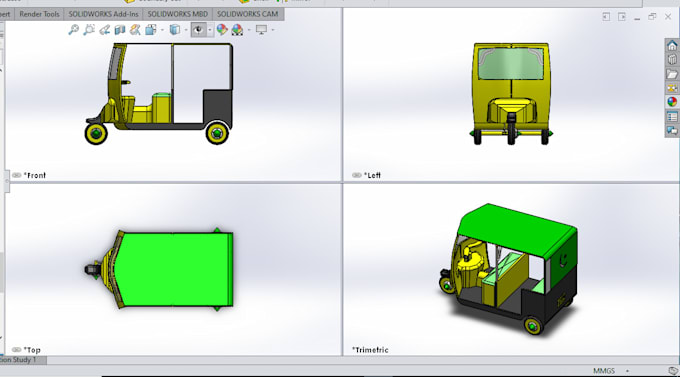Expand the unit system arrow beside MMGS

tap(627, 371)
